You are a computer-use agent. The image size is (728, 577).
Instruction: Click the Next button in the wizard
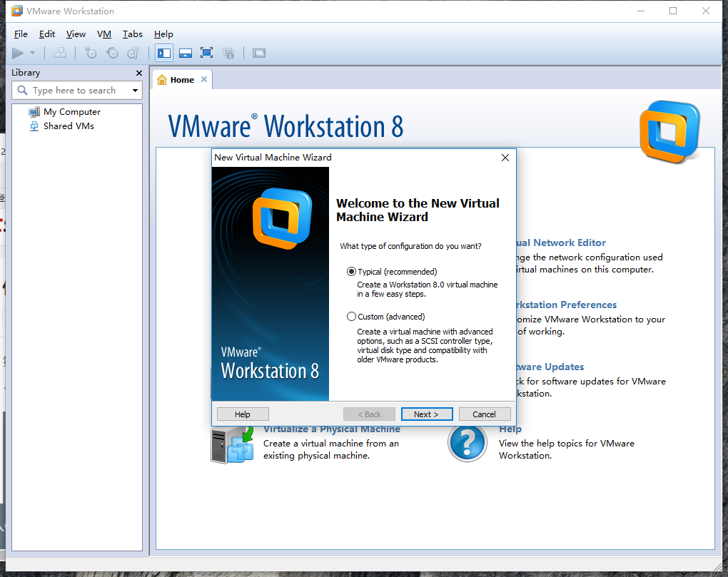tap(427, 414)
